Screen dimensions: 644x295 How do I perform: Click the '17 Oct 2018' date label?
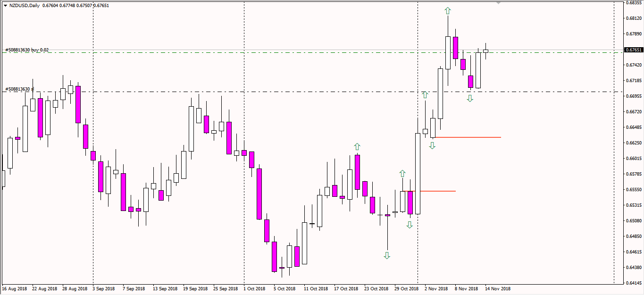[346, 288]
